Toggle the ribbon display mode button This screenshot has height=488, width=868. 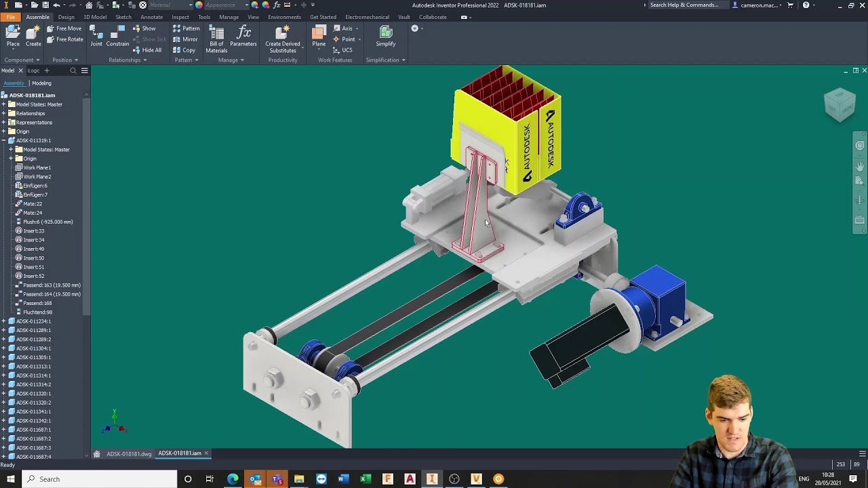pyautogui.click(x=465, y=17)
